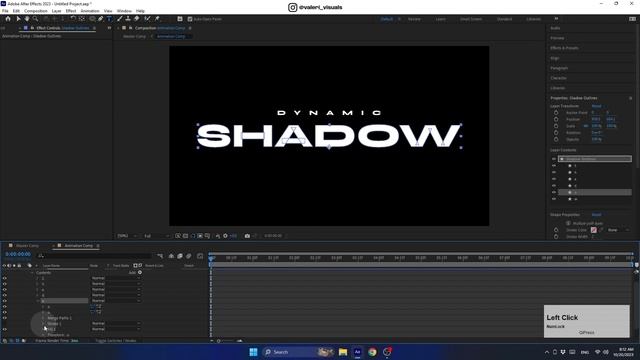The height and width of the screenshot is (360, 640).
Task: Open viewer magnification ratio dropdown
Action: 127,236
